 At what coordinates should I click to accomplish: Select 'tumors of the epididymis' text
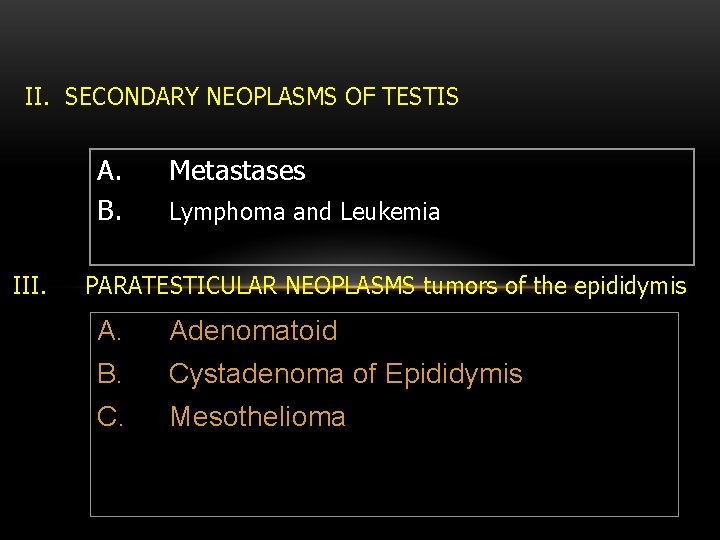556,287
